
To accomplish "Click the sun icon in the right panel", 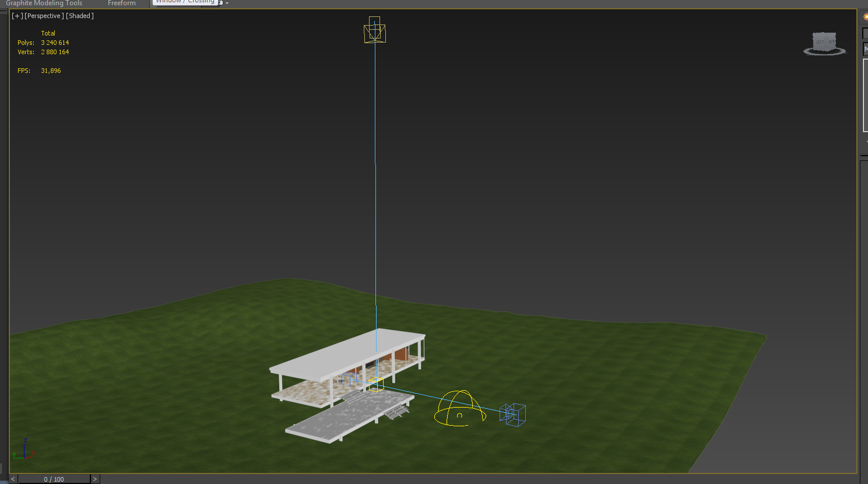I will tap(866, 16).
